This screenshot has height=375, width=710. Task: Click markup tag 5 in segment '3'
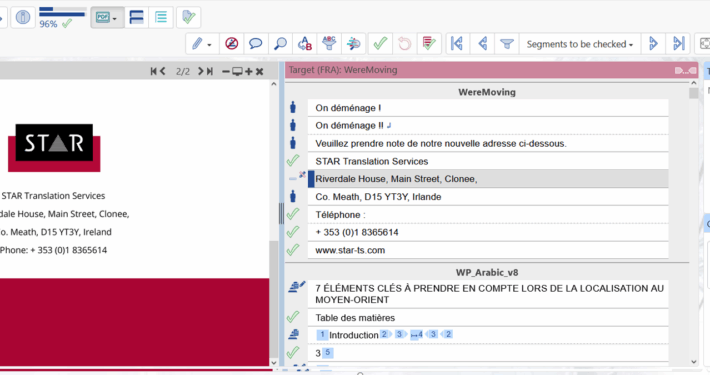pos(328,352)
